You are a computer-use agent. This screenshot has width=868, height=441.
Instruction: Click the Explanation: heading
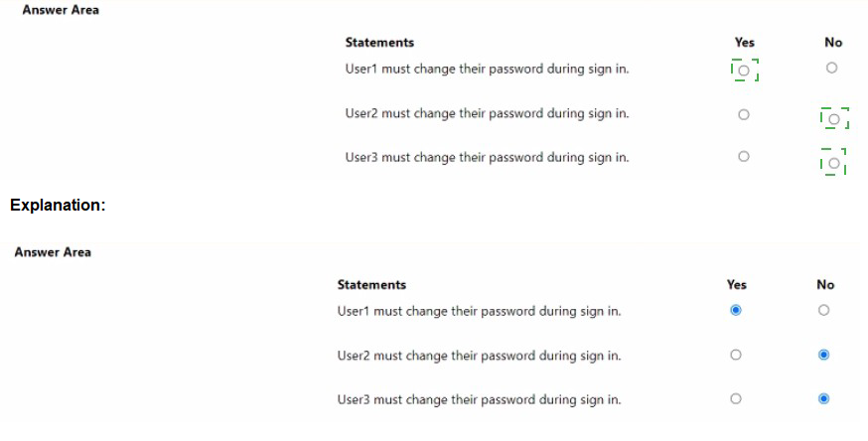pos(58,206)
